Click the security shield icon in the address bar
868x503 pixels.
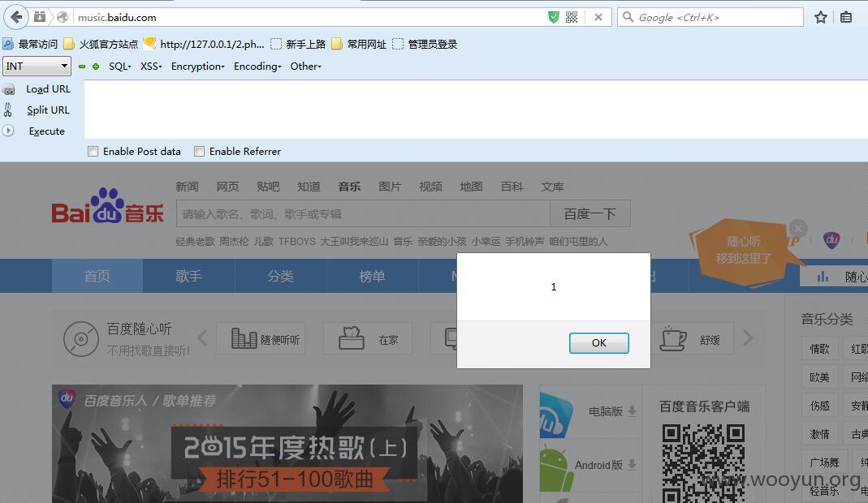pos(553,17)
